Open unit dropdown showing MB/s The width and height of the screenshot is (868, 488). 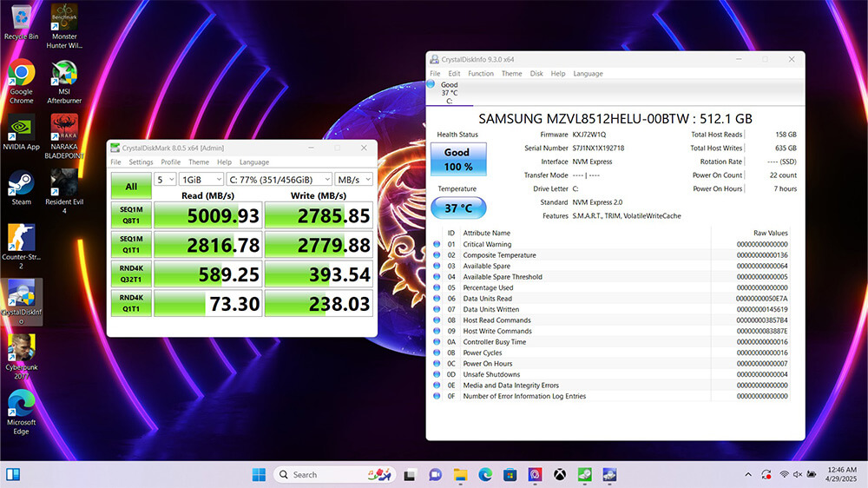(x=354, y=180)
